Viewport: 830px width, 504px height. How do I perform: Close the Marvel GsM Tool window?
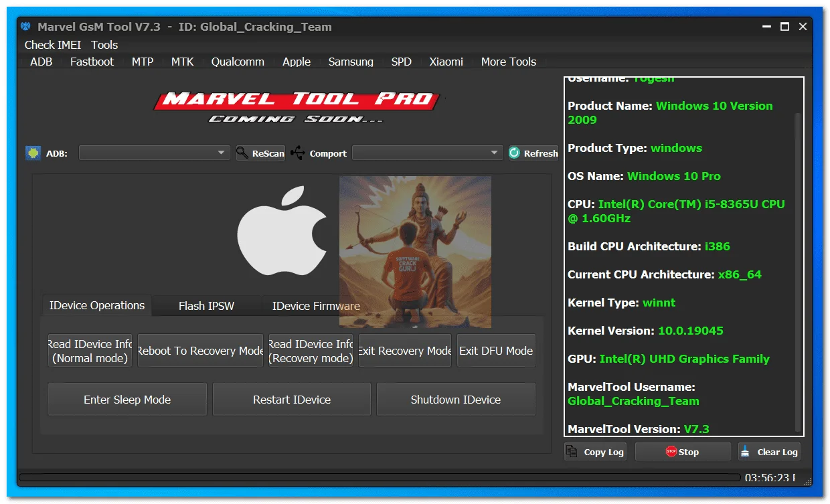point(803,27)
